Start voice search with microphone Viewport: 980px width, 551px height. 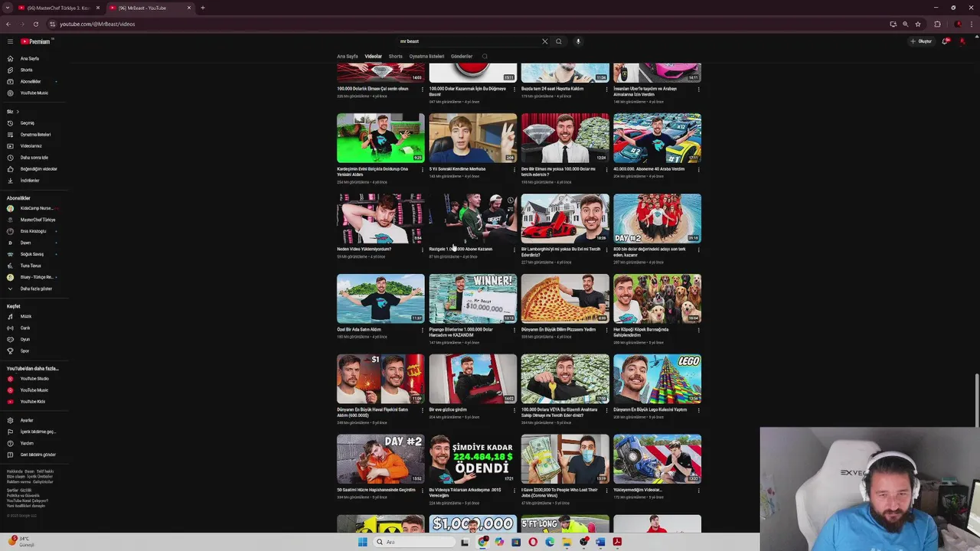click(578, 41)
